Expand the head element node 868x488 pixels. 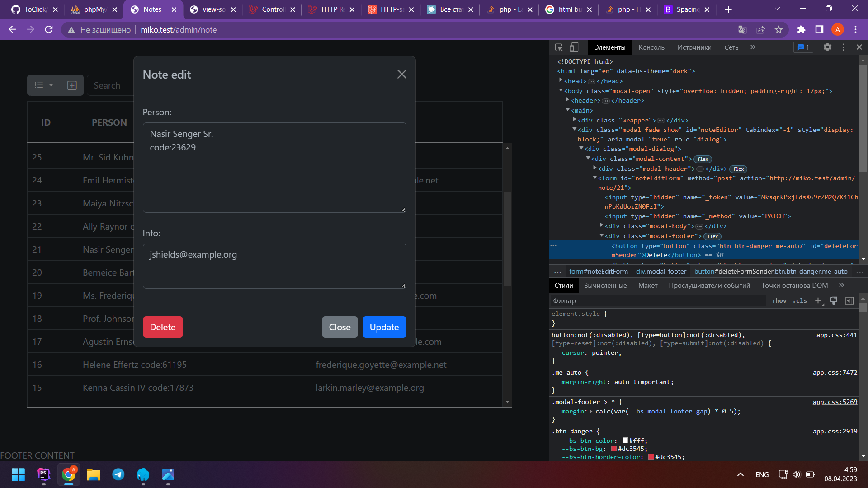(561, 81)
